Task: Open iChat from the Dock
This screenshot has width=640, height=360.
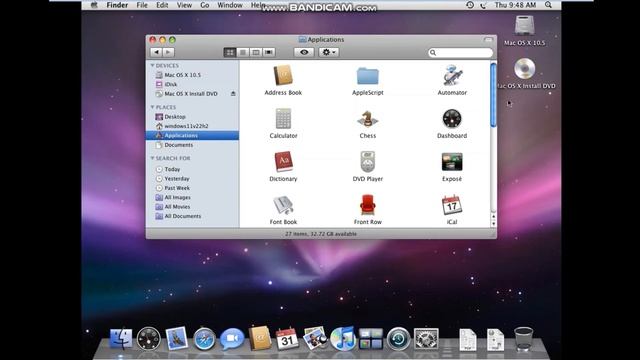Action: [x=232, y=339]
